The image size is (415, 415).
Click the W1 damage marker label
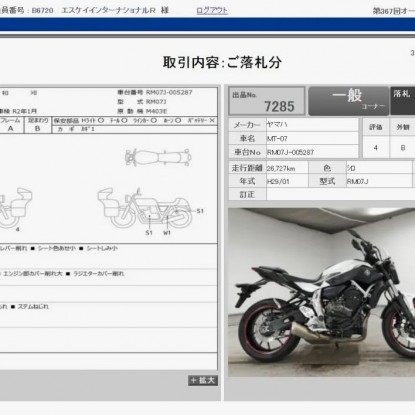point(167,233)
